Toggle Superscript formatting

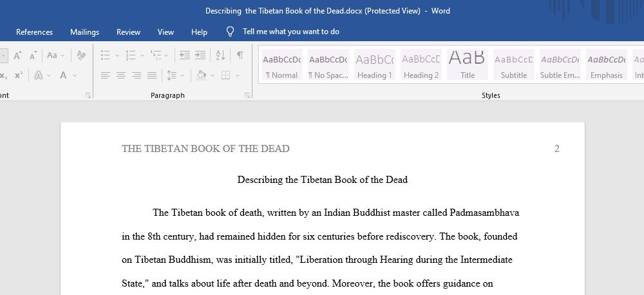pyautogui.click(x=18, y=75)
